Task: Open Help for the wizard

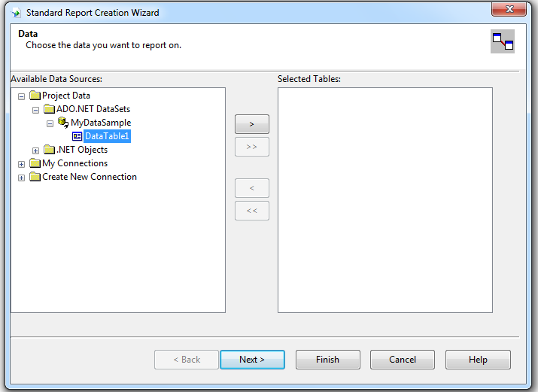Action: click(478, 360)
